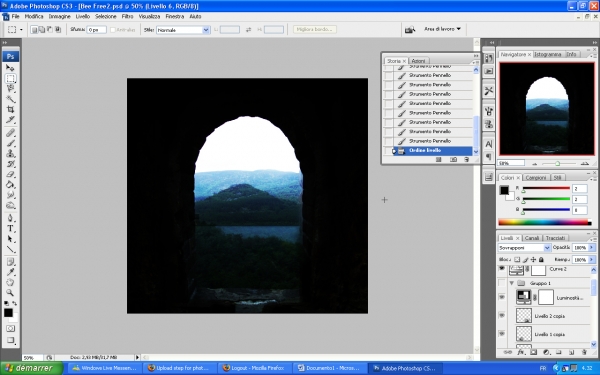Select the Hand tool
The height and width of the screenshot is (375, 600).
tap(10, 282)
